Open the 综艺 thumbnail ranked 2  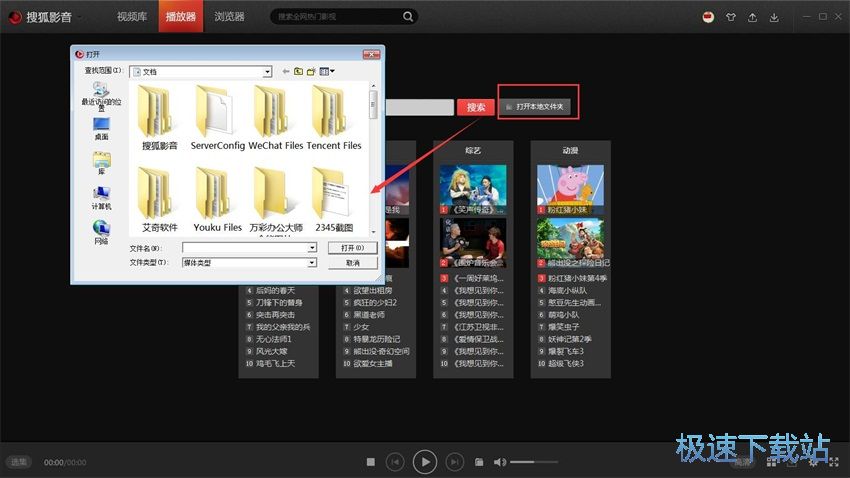(473, 242)
